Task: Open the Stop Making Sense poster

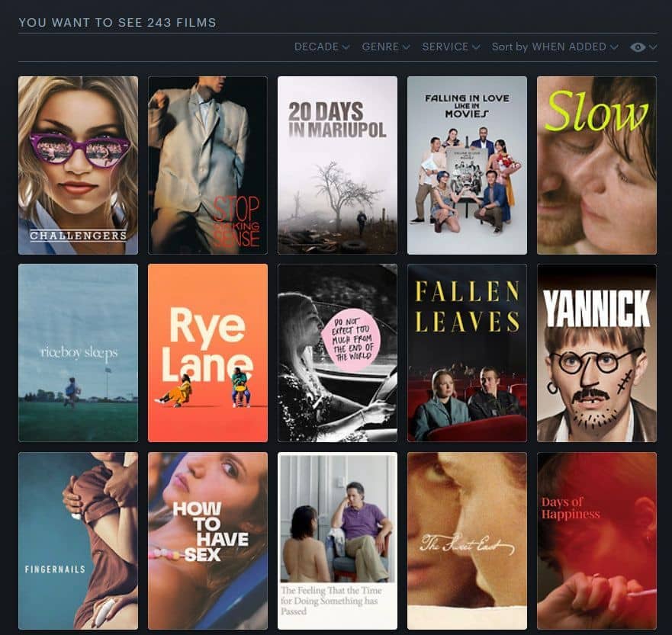Action: click(208, 165)
